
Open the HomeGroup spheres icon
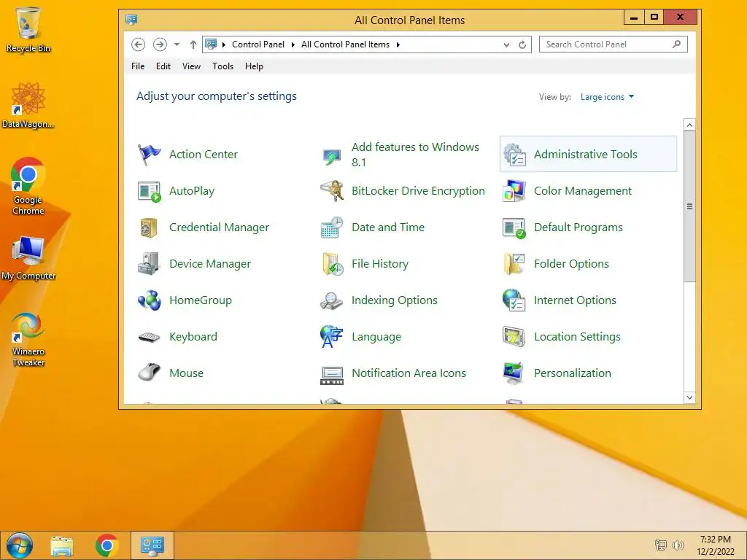click(x=149, y=300)
